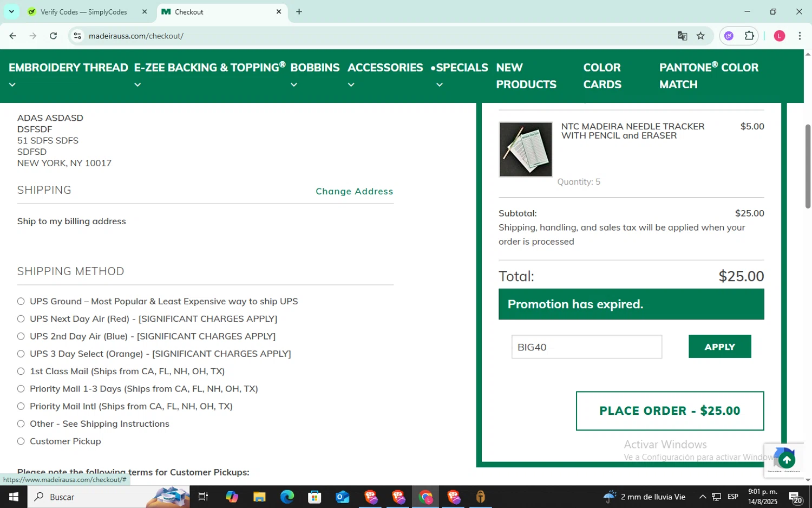This screenshot has height=508, width=812.
Task: Open the browser extensions puzzle icon
Action: tap(749, 36)
